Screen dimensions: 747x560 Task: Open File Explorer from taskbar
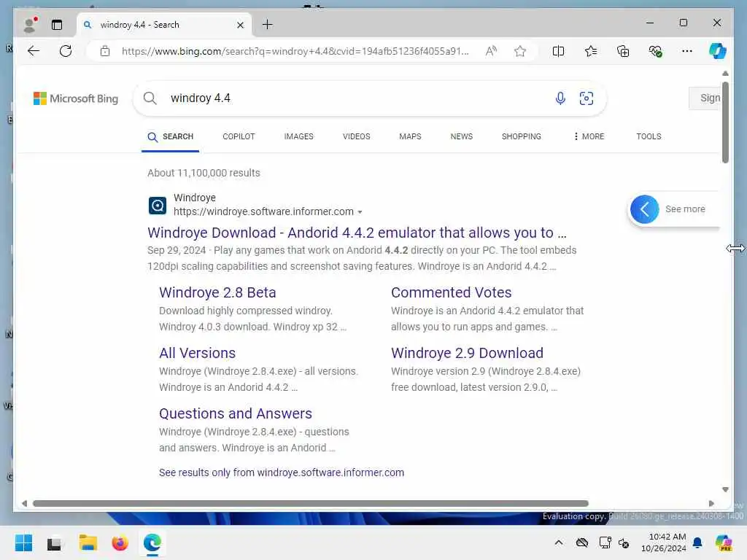tap(88, 542)
